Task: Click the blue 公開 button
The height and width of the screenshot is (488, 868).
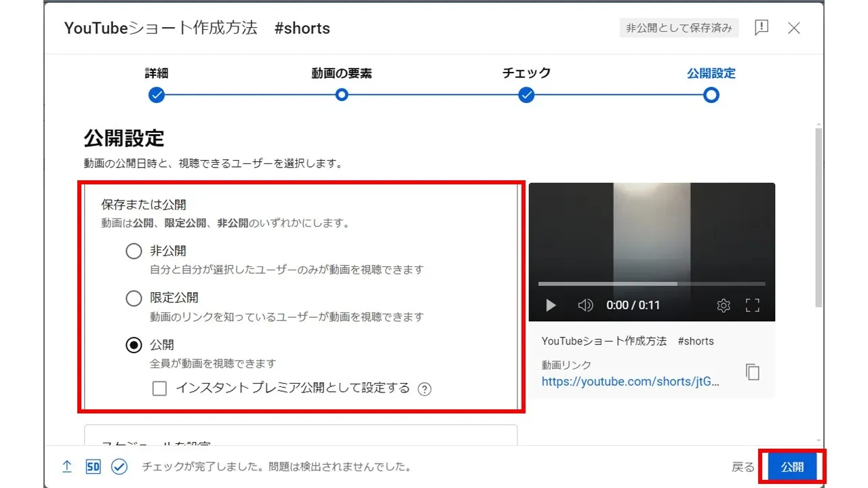Action: (x=792, y=467)
